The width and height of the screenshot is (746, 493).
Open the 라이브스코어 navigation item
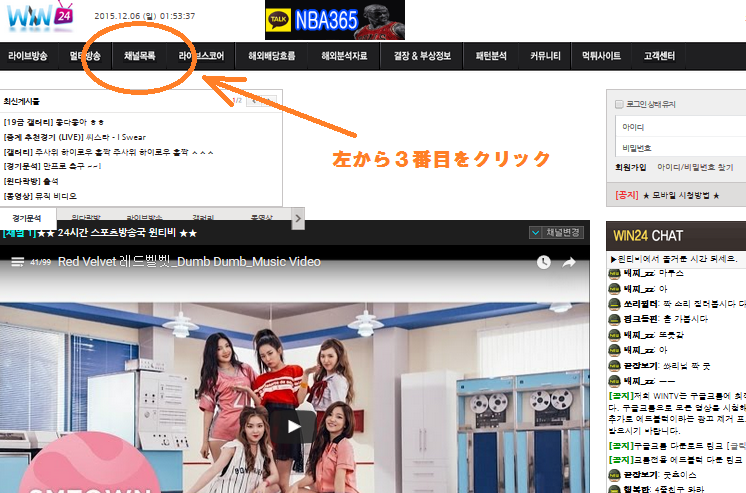tap(201, 56)
